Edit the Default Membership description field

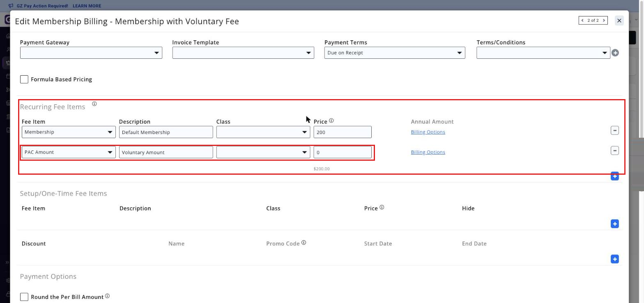(x=166, y=132)
